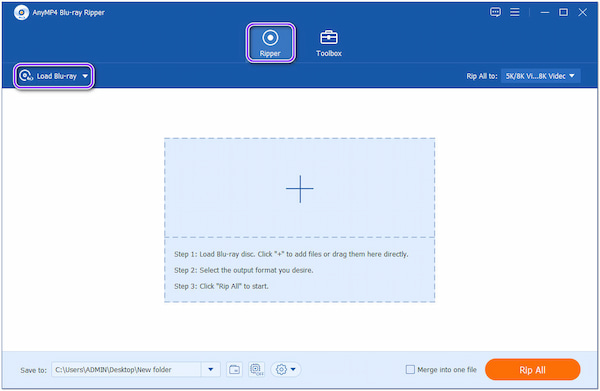600x391 pixels.
Task: Expand the Load Blu-ray dropdown arrow
Action: 85,76
